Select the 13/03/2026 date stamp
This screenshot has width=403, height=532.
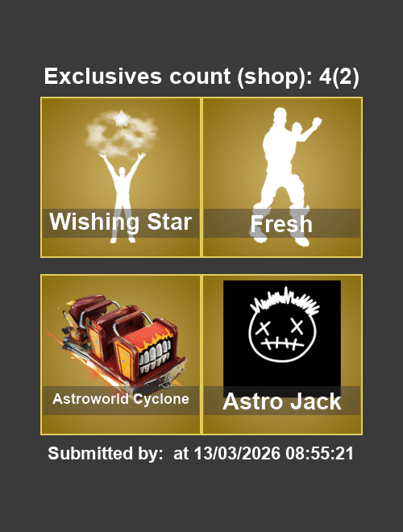(x=237, y=453)
